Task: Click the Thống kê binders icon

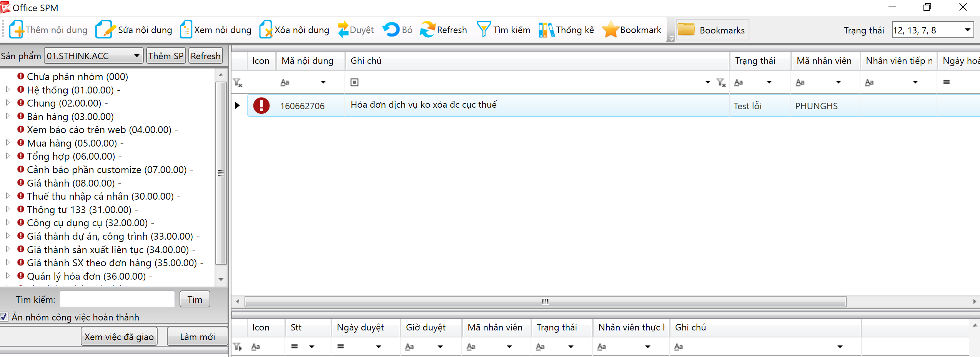Action: (x=546, y=30)
